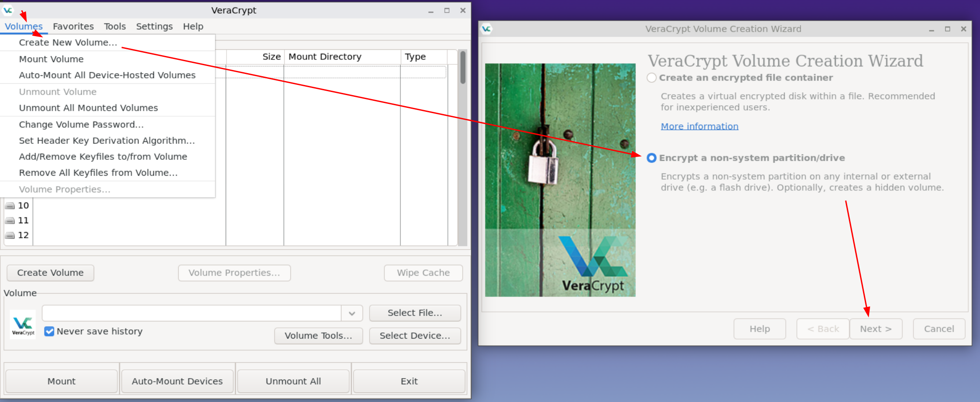
Task: Choose 'Create New Volume...' from Volumes menu
Action: point(108,43)
